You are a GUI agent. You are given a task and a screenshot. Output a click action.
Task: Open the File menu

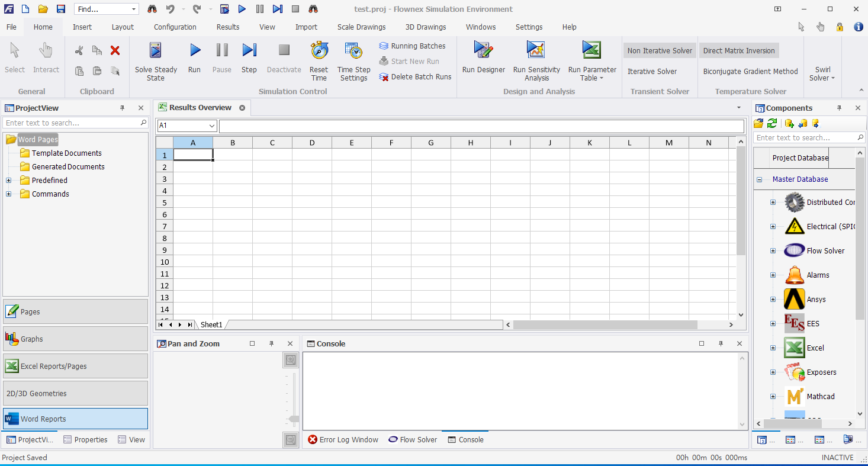click(11, 27)
